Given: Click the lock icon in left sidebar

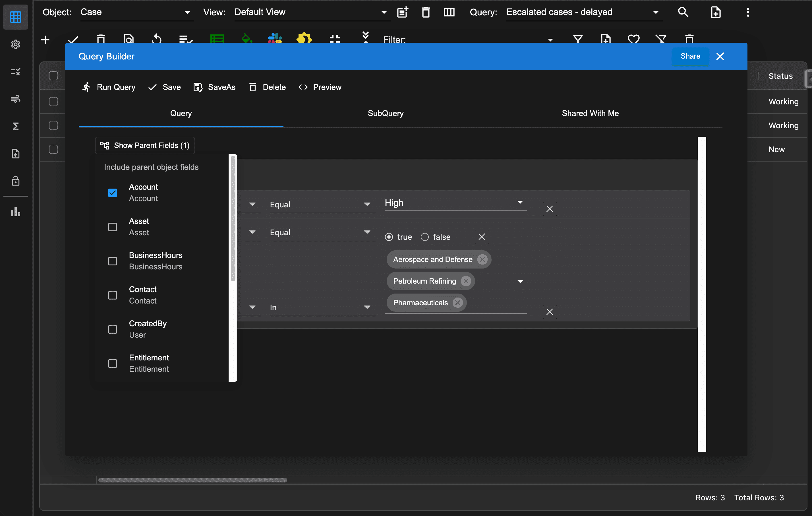Looking at the screenshot, I should pos(16,181).
